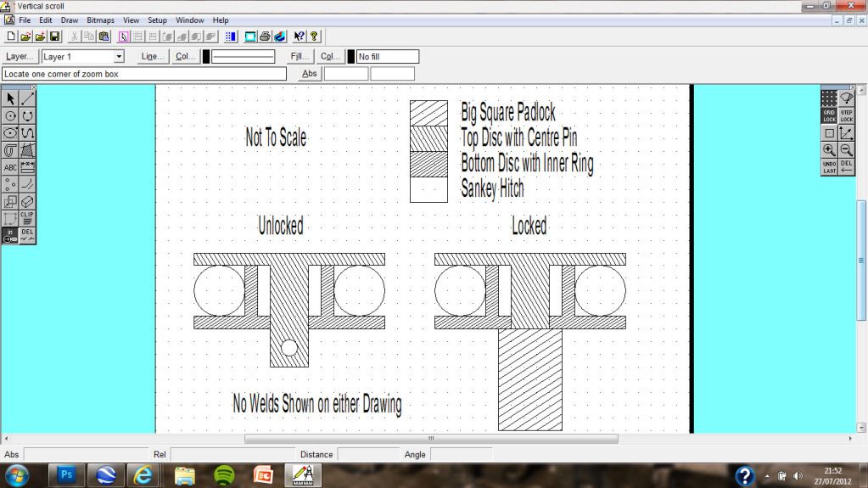Select the hatch fill tool
This screenshot has width=868, height=488.
[27, 150]
